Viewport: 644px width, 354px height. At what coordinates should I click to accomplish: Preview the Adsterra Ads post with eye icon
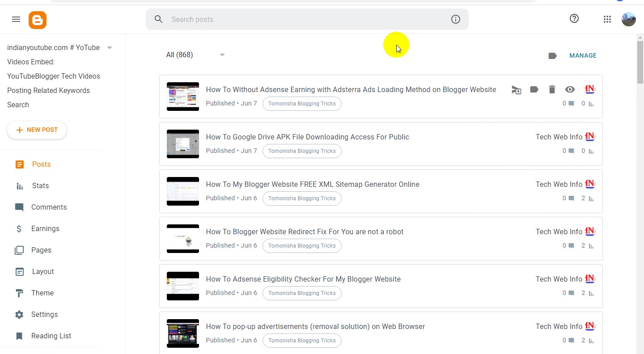570,90
